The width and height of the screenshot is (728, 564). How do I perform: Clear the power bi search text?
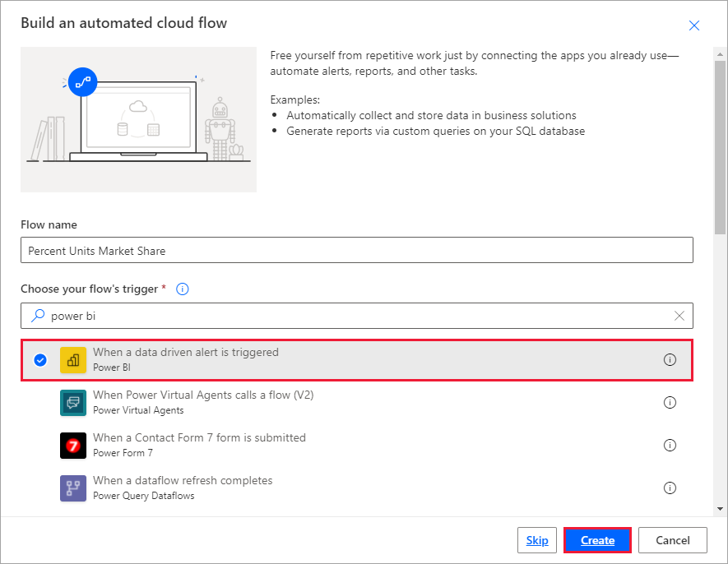(679, 316)
